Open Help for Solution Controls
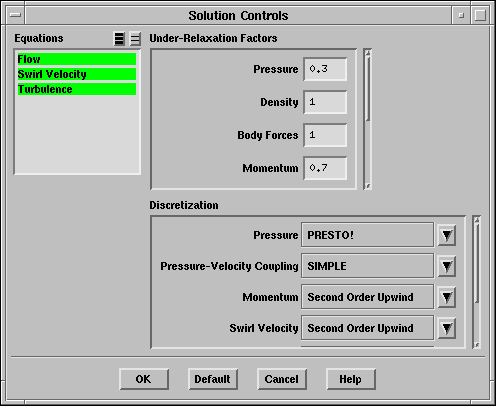The width and height of the screenshot is (496, 406). (351, 379)
